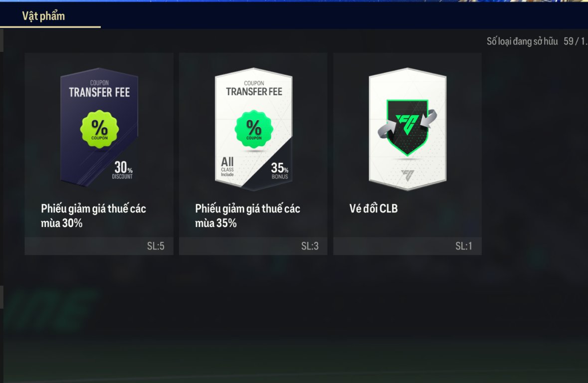588x383 pixels.
Task: Click the 35% BONUS label on white card
Action: (280, 170)
